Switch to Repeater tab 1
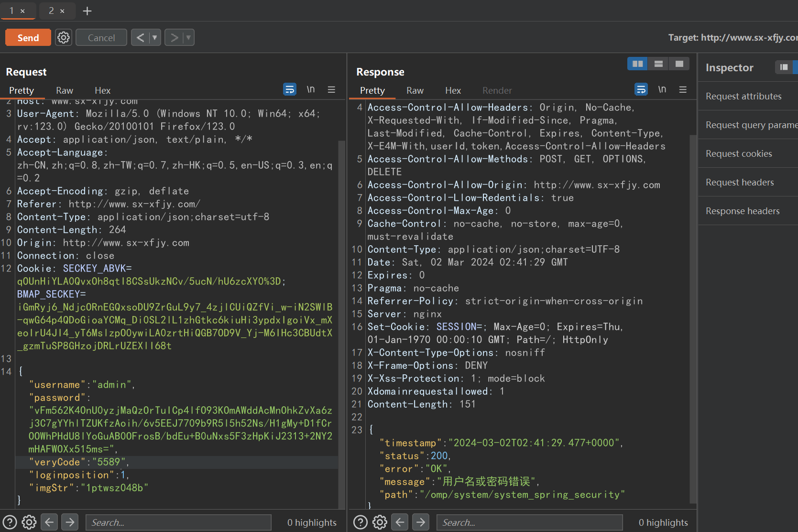Viewport: 798px width, 532px height. click(11, 11)
